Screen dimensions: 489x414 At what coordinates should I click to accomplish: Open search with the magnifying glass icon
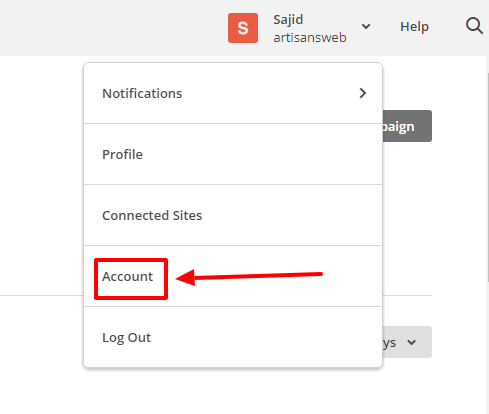click(474, 26)
